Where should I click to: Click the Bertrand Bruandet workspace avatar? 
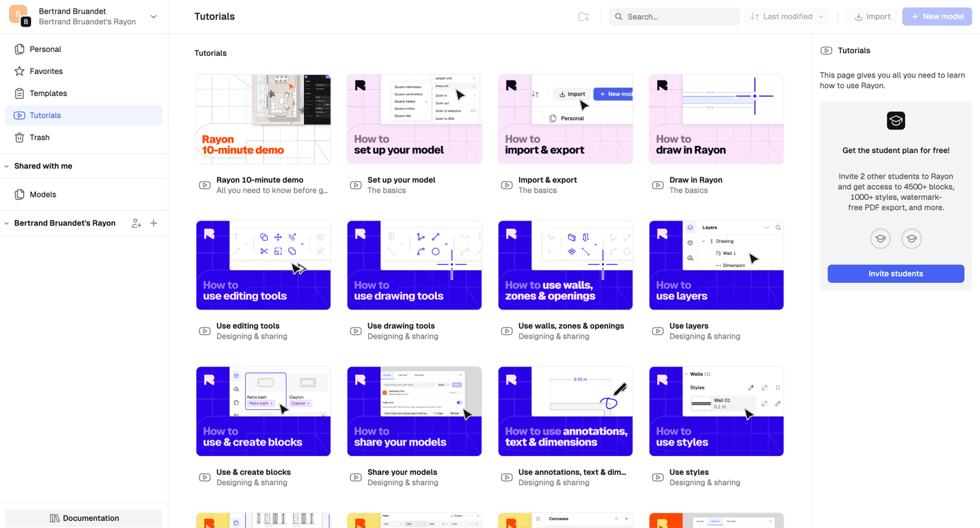(19, 16)
